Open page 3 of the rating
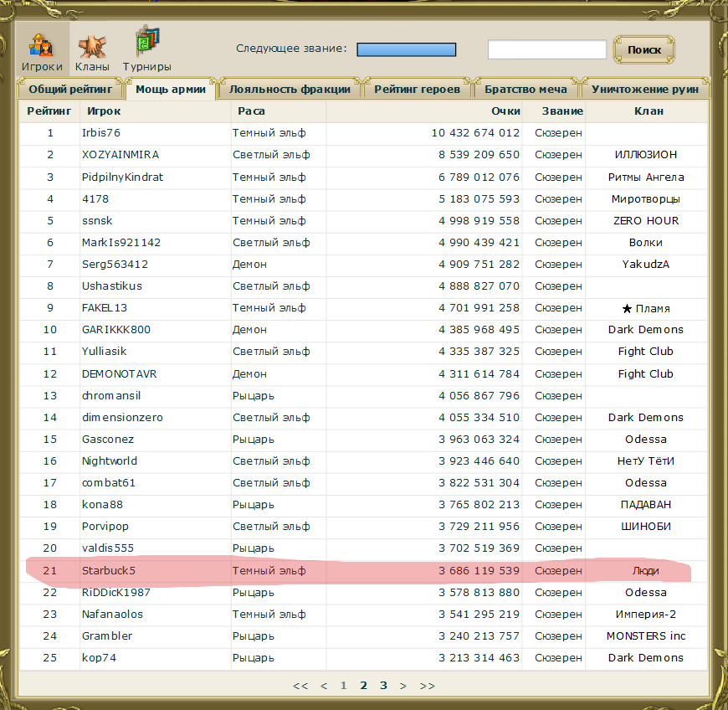This screenshot has width=728, height=710. 383,686
